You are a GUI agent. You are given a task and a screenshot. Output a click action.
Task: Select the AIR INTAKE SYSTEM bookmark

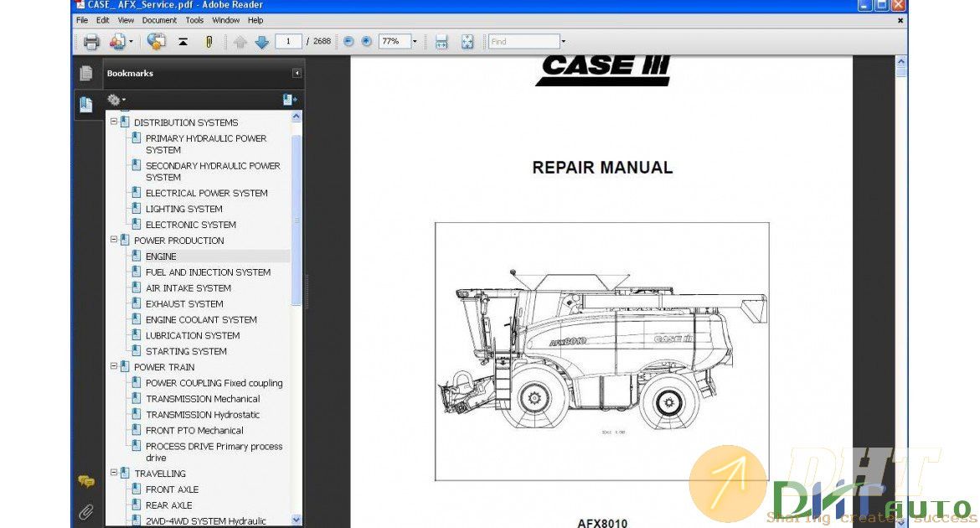188,287
